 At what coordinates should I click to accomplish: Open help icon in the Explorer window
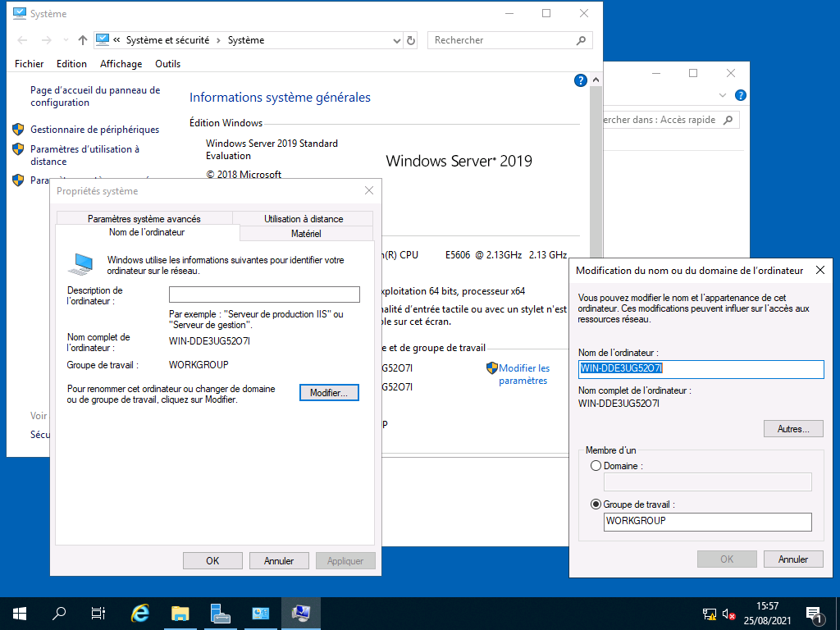click(741, 95)
